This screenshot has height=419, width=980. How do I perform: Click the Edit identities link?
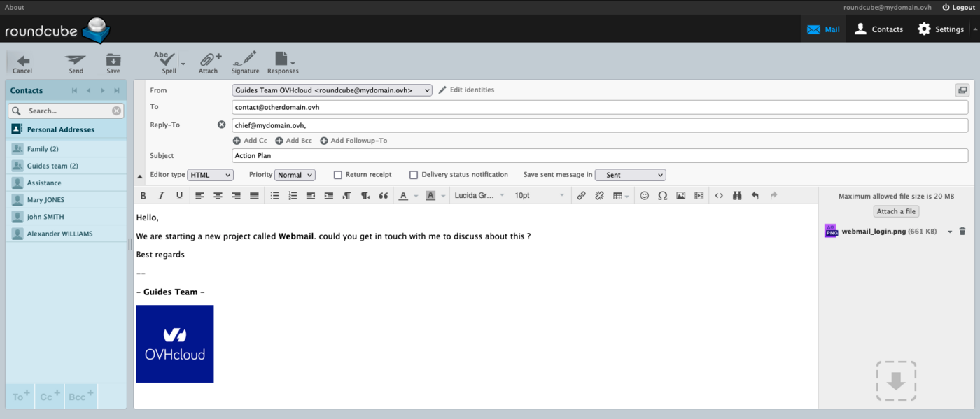(466, 90)
